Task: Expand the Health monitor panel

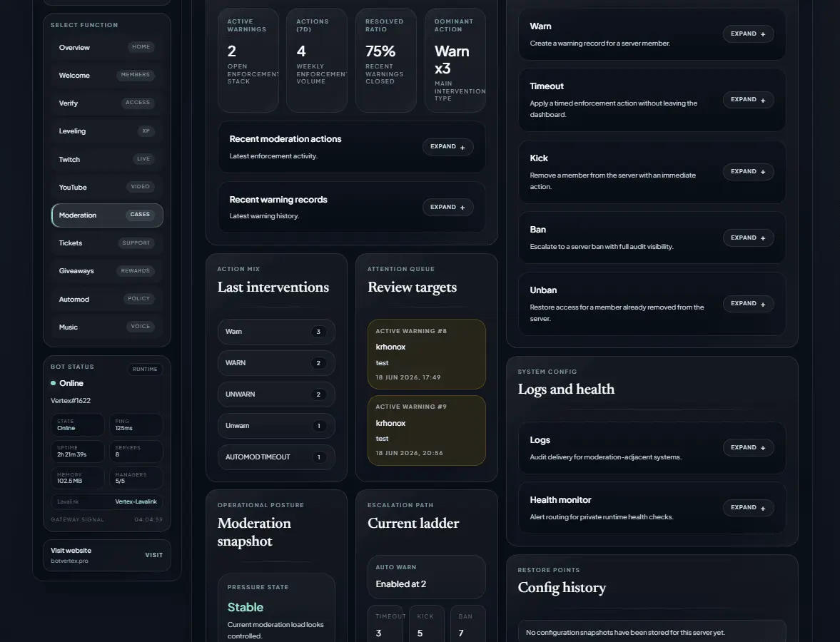Action: coord(748,508)
